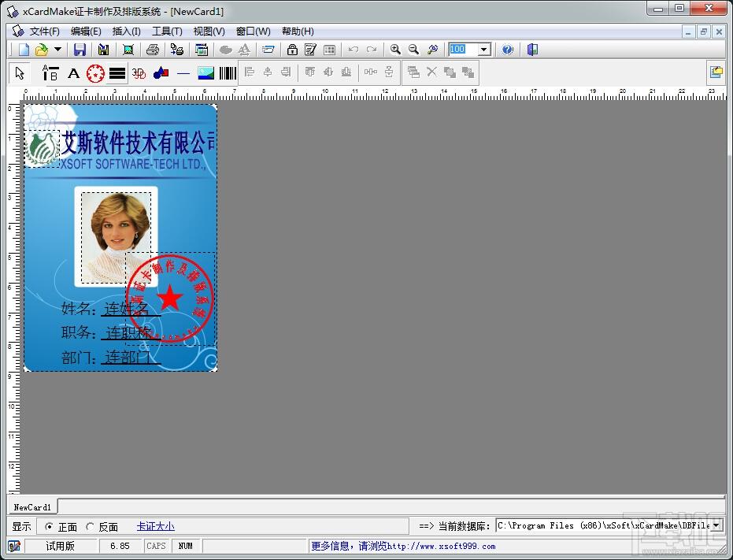Open the 文件(F) menu

click(45, 32)
